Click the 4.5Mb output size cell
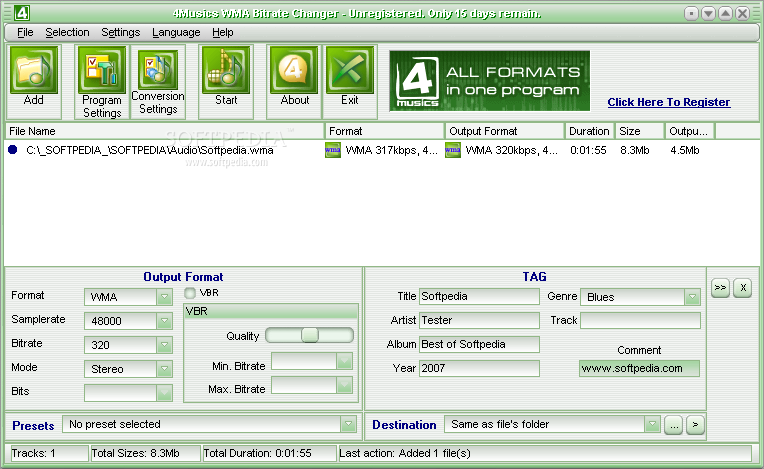The height and width of the screenshot is (469, 764). coord(685,150)
